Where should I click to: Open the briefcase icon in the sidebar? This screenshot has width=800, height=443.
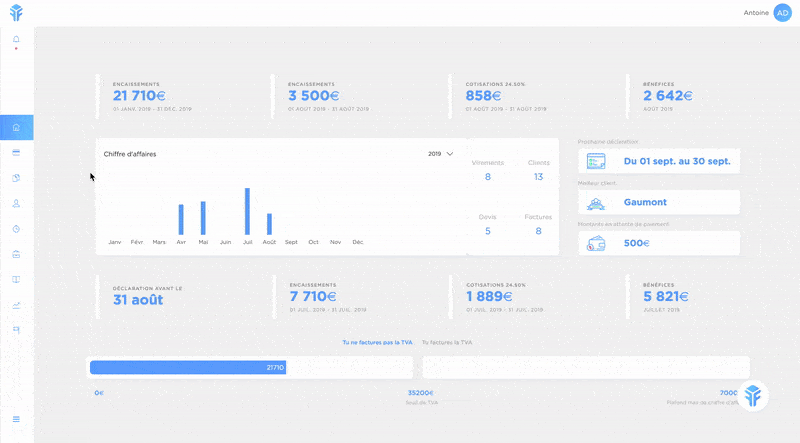click(16, 254)
